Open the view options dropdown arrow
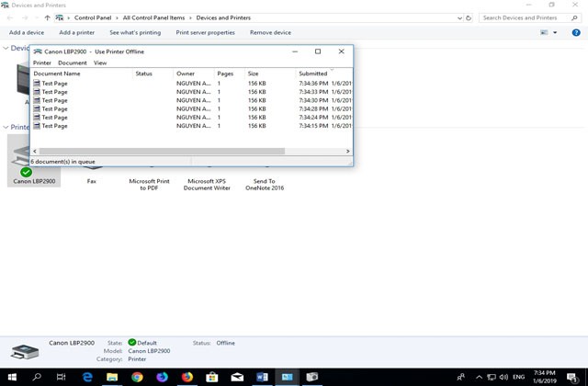588x386 pixels. [555, 33]
